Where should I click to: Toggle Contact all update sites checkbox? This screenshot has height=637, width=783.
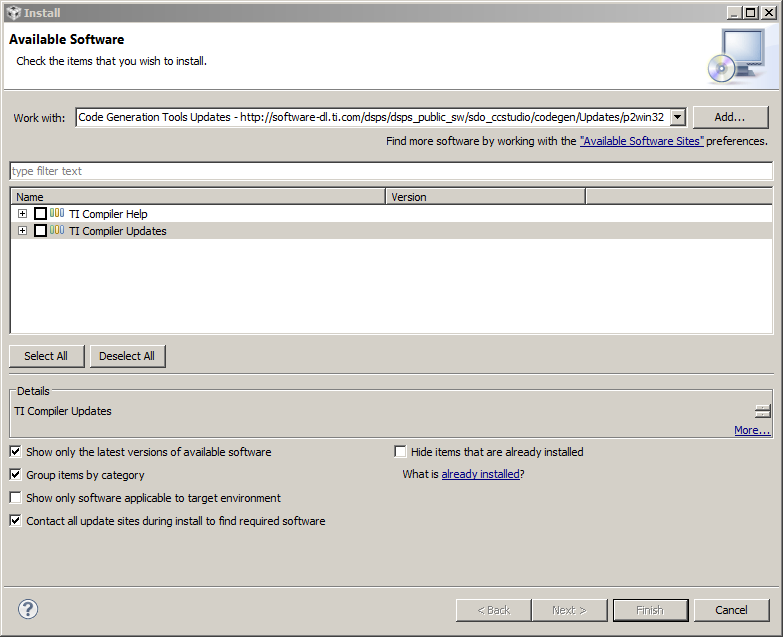click(15, 521)
